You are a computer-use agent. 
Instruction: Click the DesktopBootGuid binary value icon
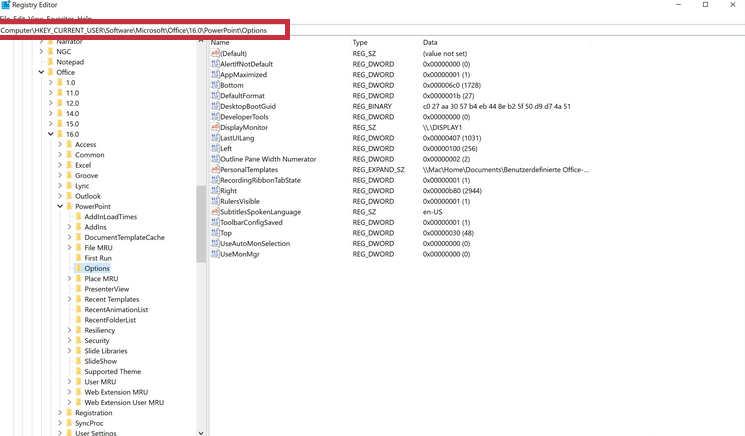pos(215,106)
